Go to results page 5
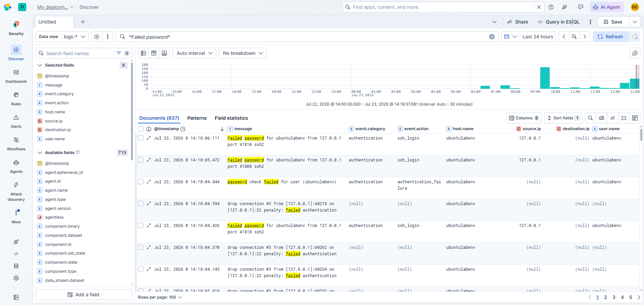Viewport: 644px width, 305px height. (631, 297)
